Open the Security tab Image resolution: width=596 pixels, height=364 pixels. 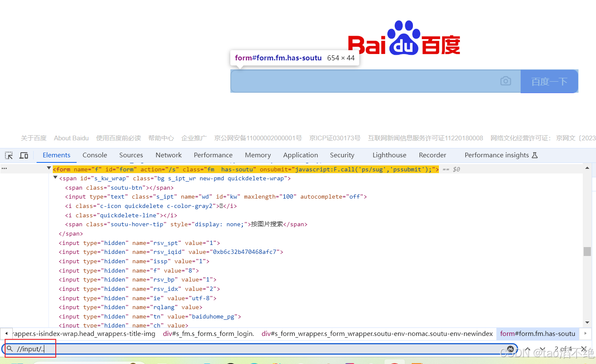click(x=342, y=155)
